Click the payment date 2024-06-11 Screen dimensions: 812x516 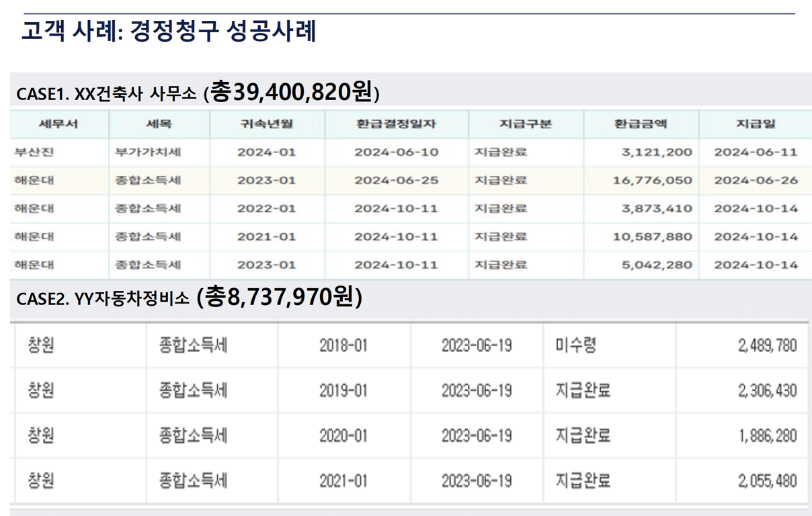[x=756, y=153]
